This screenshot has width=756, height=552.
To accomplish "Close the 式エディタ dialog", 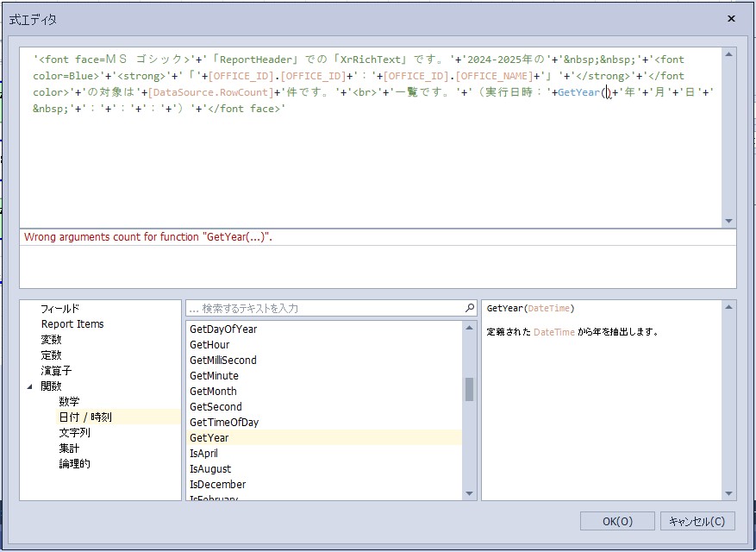I will tap(731, 18).
